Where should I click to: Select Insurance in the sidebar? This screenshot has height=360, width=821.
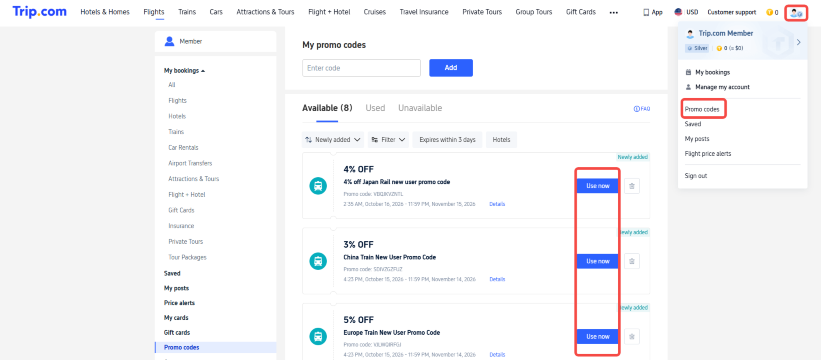181,226
